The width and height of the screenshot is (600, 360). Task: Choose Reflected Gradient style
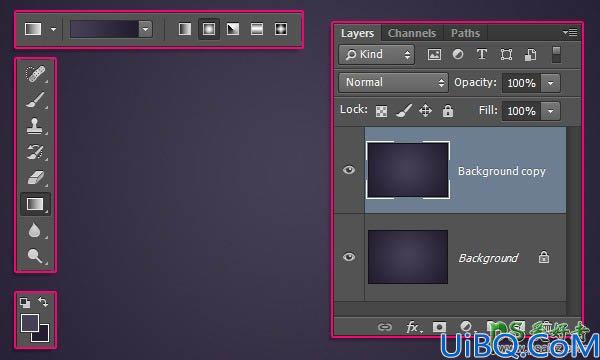point(257,29)
